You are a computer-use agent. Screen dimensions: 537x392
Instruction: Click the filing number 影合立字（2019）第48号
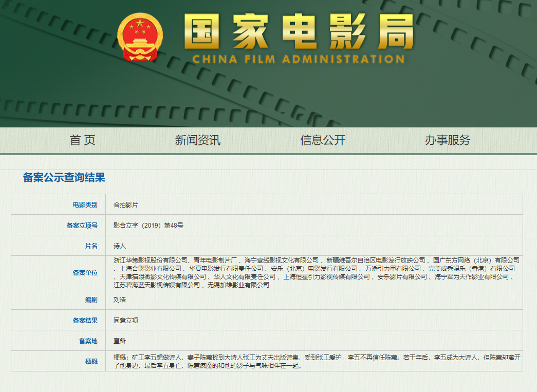[x=149, y=225]
